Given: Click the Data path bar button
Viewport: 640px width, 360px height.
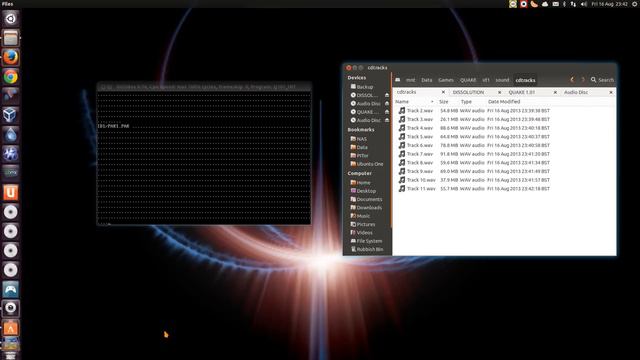Looking at the screenshot, I should pyautogui.click(x=427, y=80).
